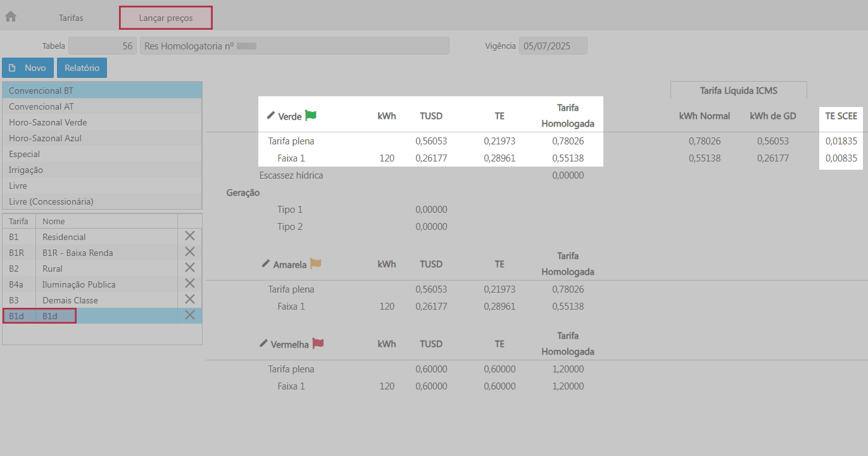Edit the Amarela flag tariff with pencil
Screen dimensions: 868x456
coord(266,264)
